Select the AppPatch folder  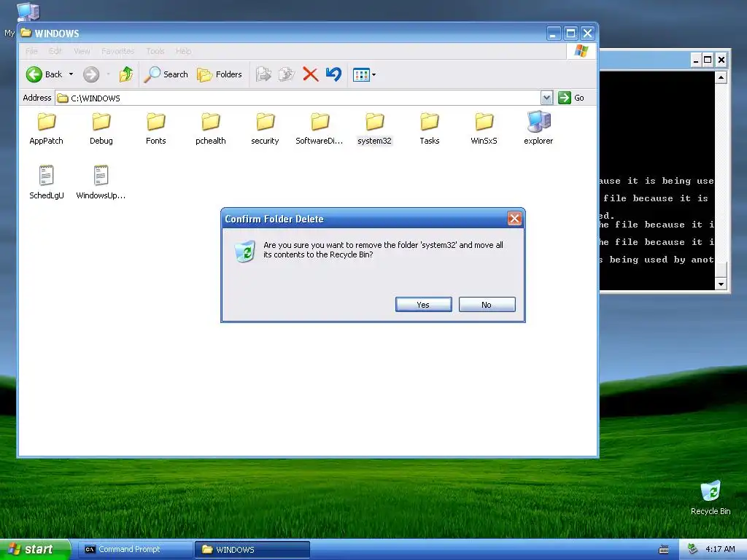point(46,128)
